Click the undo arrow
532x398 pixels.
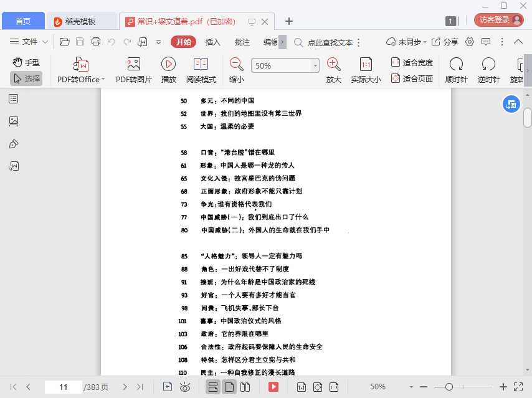[112, 42]
